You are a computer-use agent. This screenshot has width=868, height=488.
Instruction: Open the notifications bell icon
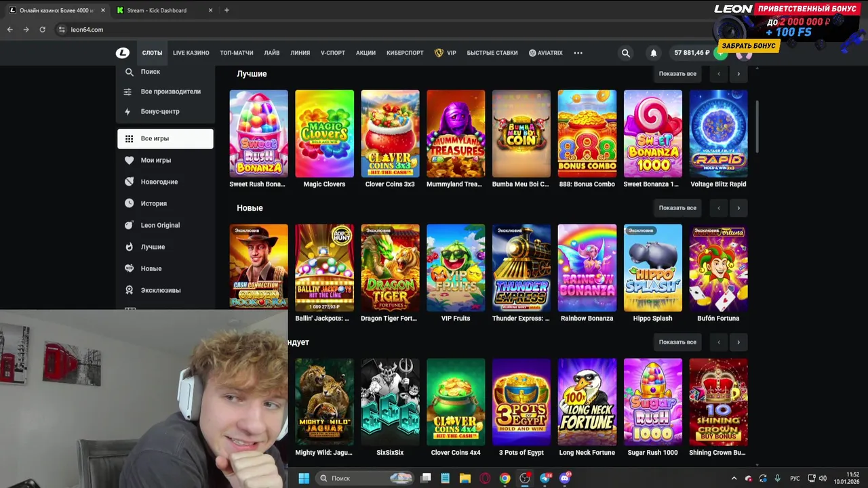click(x=654, y=53)
